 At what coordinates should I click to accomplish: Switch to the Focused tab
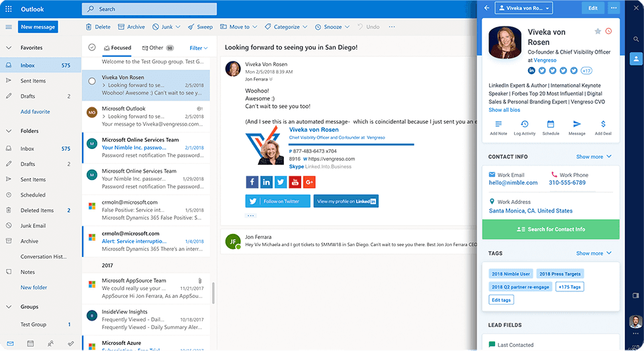click(117, 48)
